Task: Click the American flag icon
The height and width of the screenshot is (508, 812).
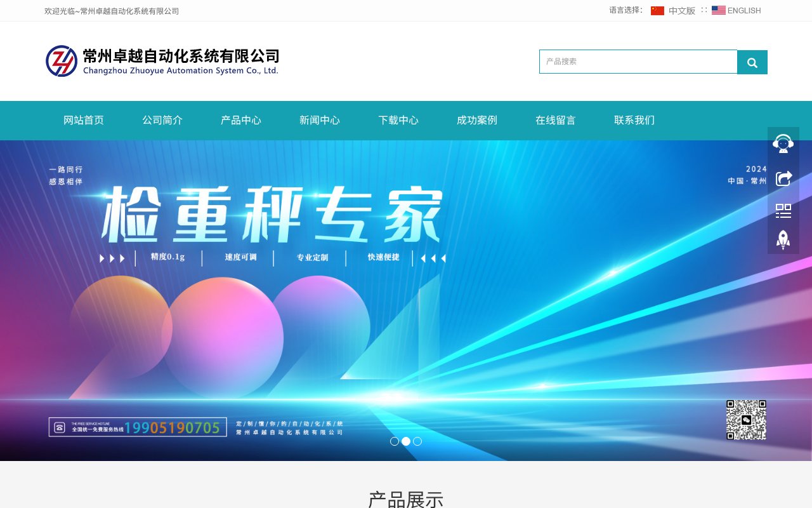Action: pyautogui.click(x=718, y=10)
